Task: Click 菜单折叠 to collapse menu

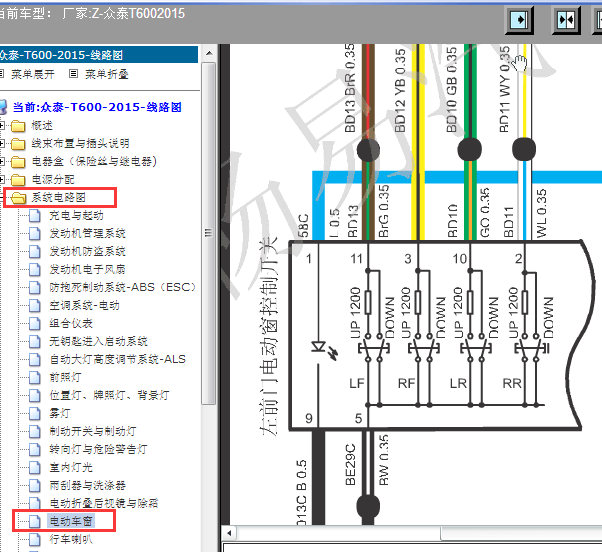Action: pos(107,74)
